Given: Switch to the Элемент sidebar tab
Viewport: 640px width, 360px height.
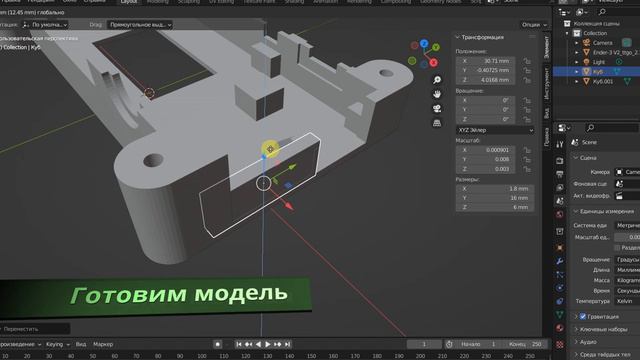Looking at the screenshot, I should pos(547,47).
